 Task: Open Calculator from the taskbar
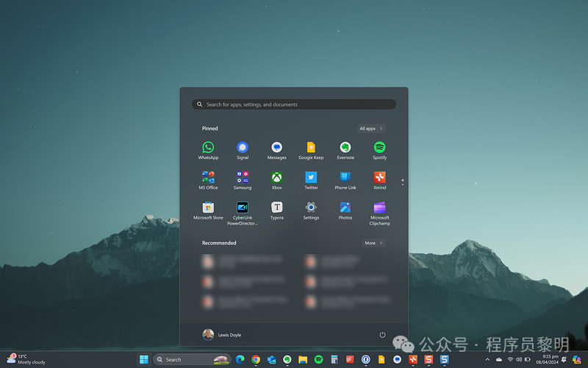point(334,359)
